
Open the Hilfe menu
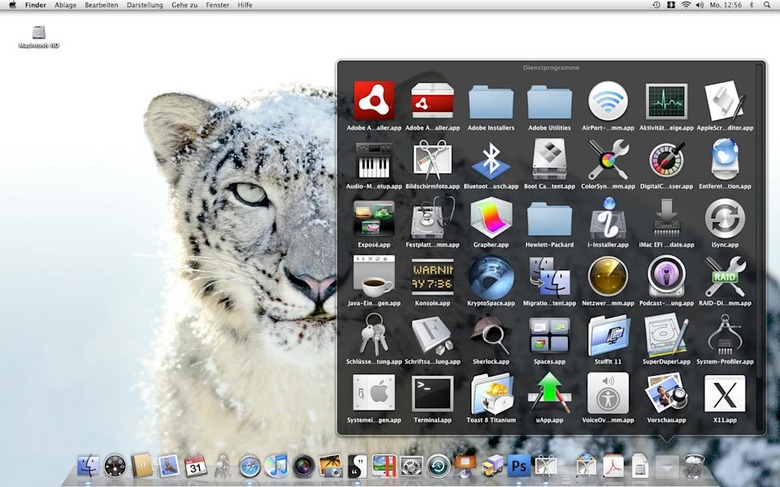245,5
